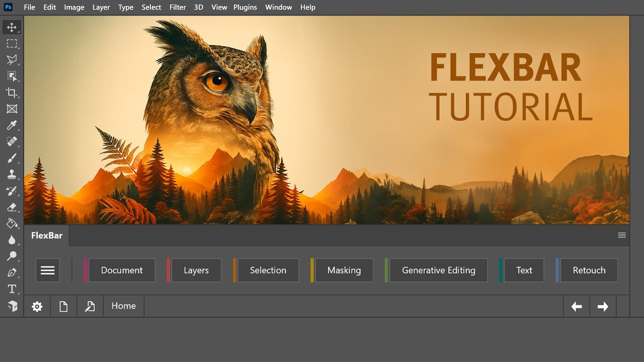Open the Filter menu
Screen dimensions: 644x362
click(x=178, y=7)
